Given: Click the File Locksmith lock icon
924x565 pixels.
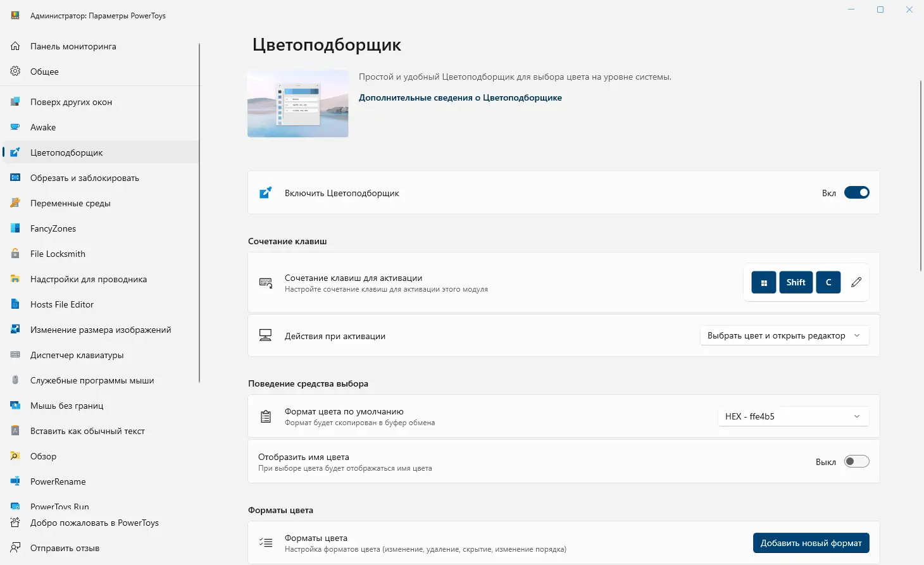Looking at the screenshot, I should pos(15,254).
